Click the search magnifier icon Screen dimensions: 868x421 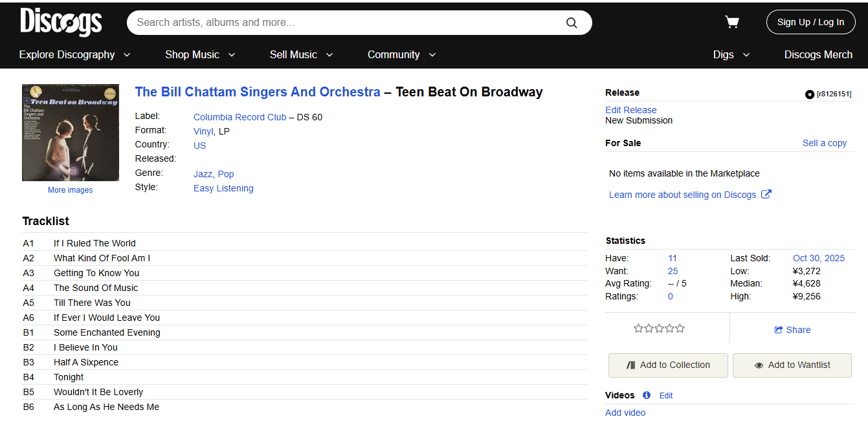pyautogui.click(x=572, y=23)
